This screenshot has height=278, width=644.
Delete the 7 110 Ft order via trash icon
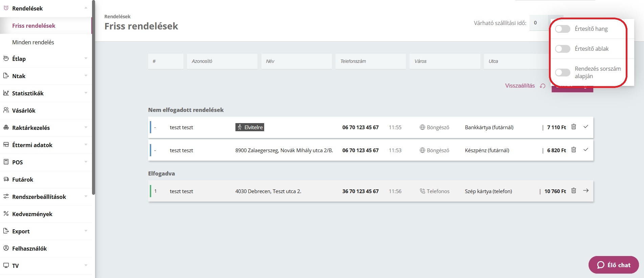coord(574,127)
